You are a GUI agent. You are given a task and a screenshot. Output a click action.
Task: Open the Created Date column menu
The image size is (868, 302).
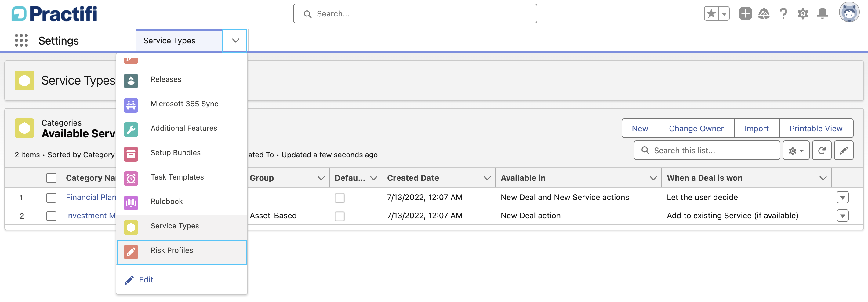point(487,178)
